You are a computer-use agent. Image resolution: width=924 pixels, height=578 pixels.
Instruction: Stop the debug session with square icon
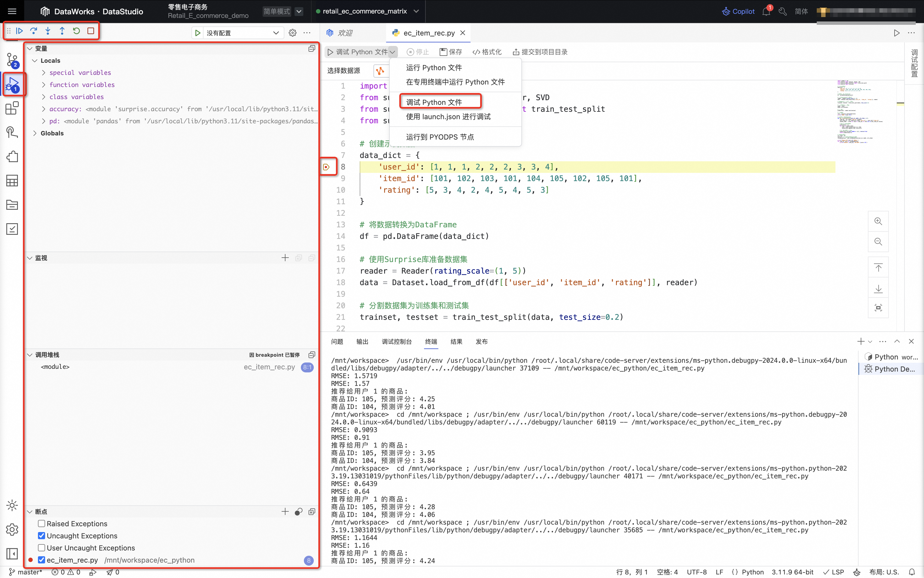(x=90, y=31)
